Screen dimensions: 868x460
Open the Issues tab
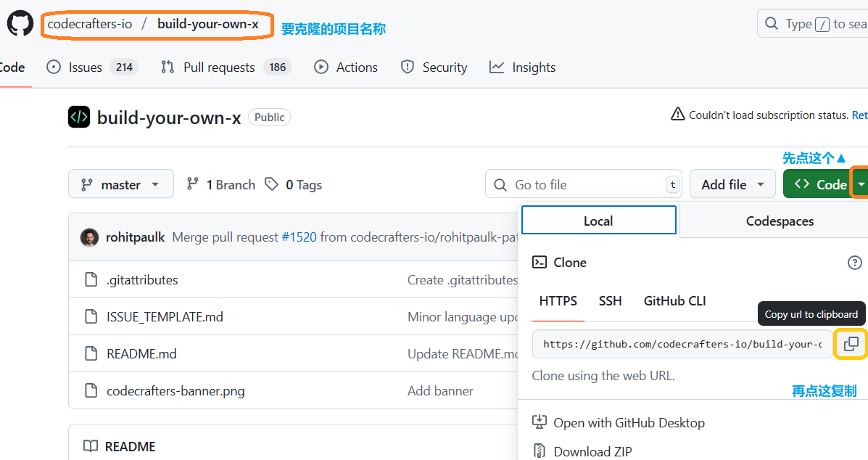tap(92, 67)
